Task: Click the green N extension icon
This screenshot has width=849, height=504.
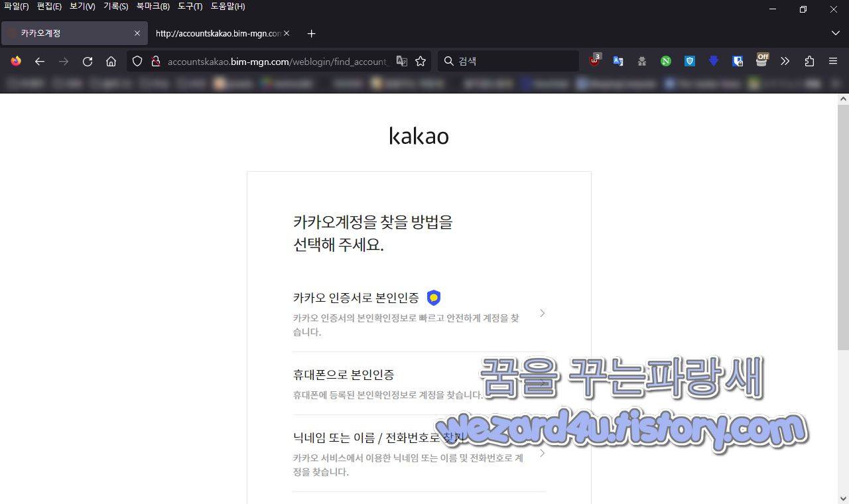Action: pos(666,61)
